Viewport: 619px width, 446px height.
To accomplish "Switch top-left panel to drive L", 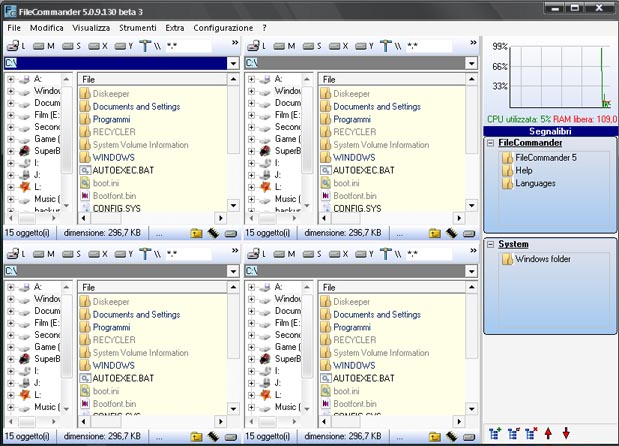I will click(17, 46).
